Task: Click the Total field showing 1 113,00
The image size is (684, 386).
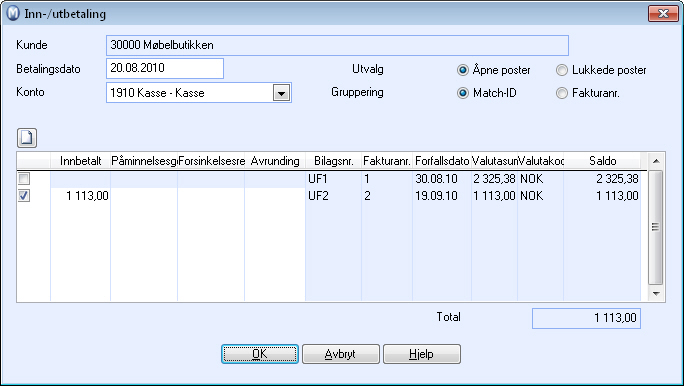Action: pyautogui.click(x=586, y=318)
